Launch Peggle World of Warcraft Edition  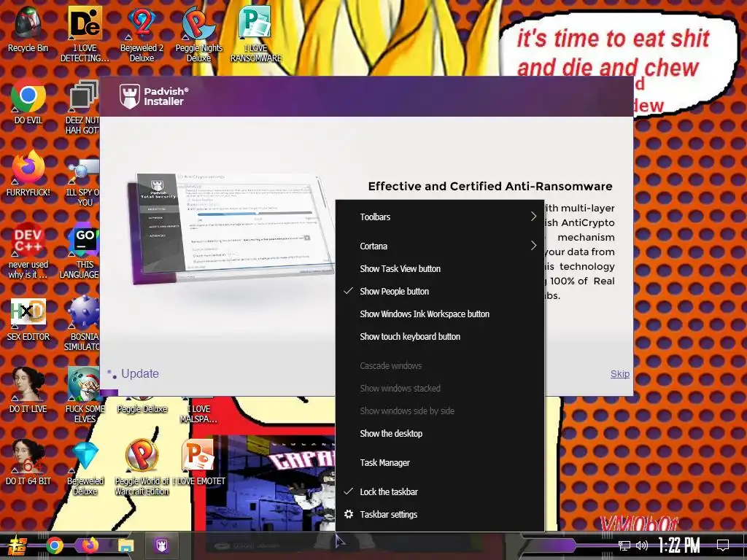coord(142,467)
